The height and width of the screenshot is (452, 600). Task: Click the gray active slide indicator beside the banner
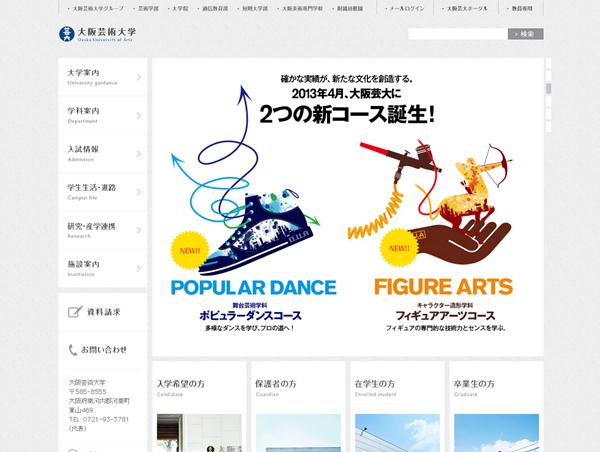(x=549, y=88)
